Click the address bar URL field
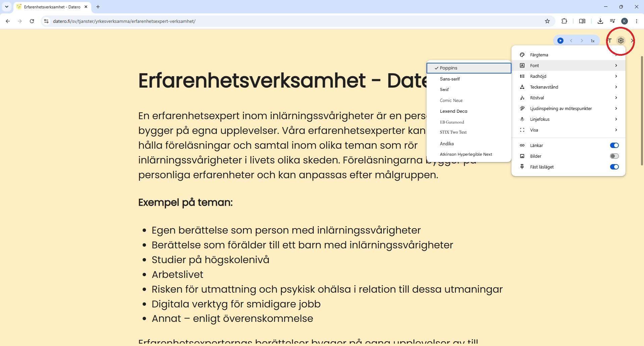 tap(295, 21)
